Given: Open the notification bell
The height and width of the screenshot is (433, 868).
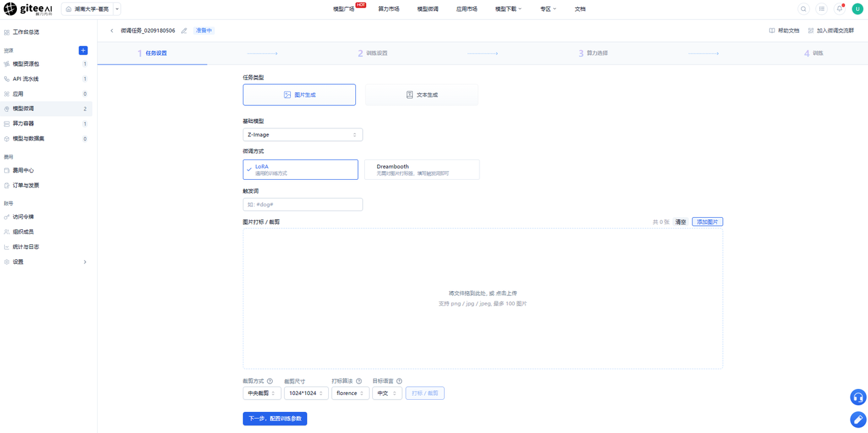Looking at the screenshot, I should click(840, 9).
